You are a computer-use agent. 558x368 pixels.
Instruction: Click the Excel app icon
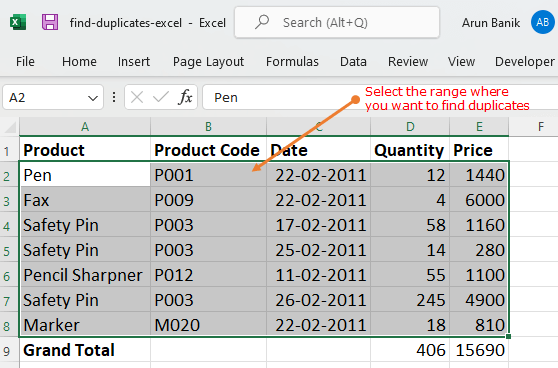click(18, 22)
